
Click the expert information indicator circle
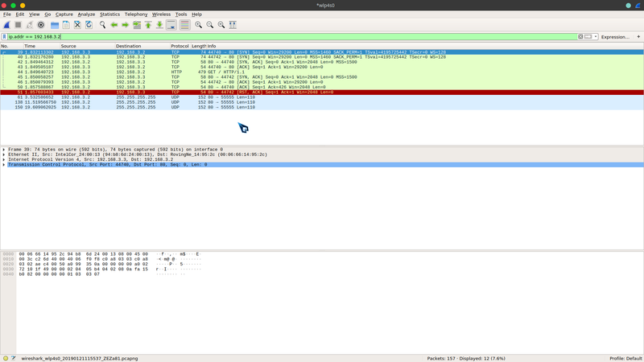(x=6, y=358)
